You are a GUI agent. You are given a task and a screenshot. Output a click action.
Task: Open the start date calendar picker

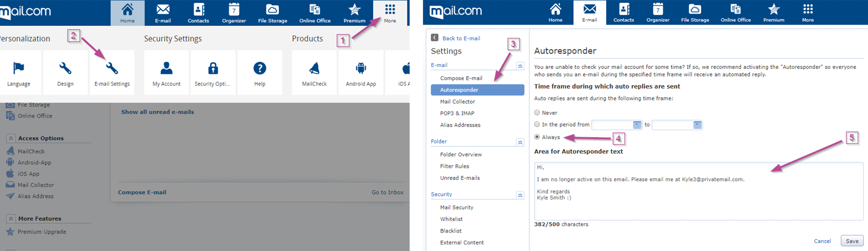(637, 125)
